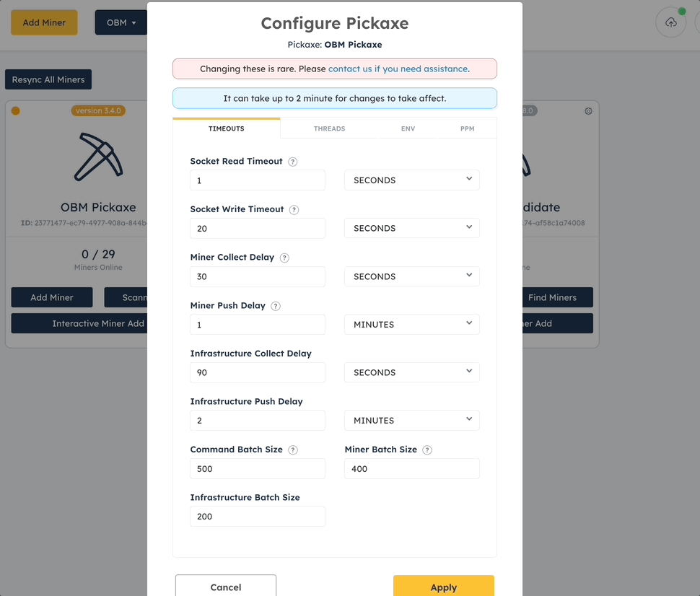Switch to the THREADS tab

(x=329, y=128)
